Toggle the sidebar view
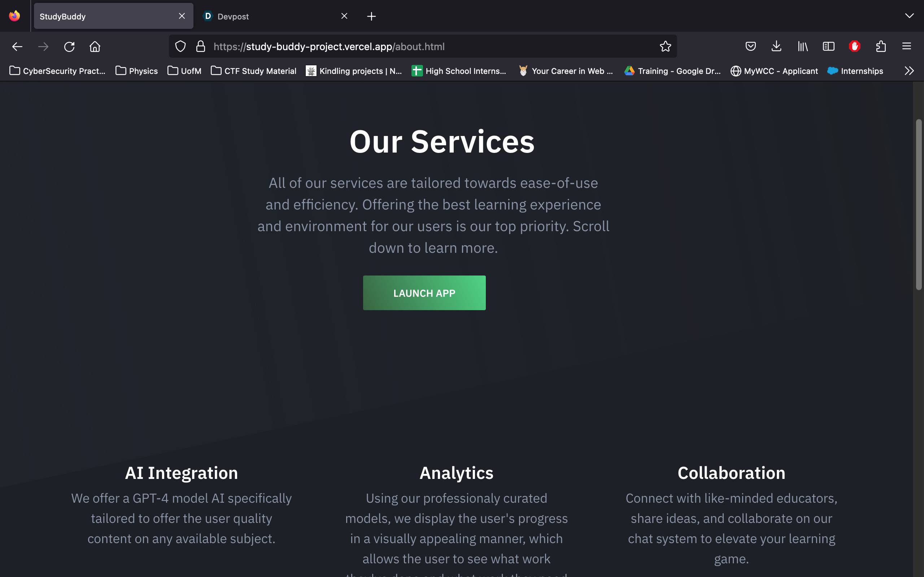 tap(829, 47)
